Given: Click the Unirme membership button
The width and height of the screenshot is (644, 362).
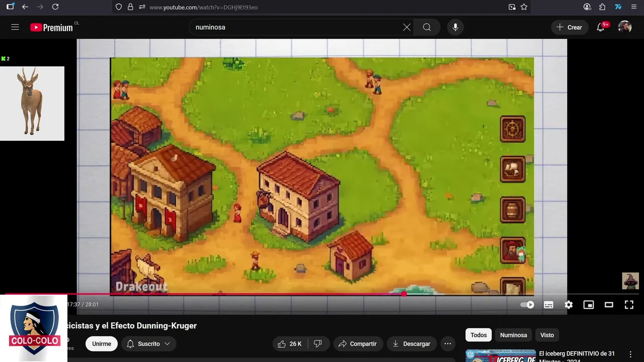Looking at the screenshot, I should tap(102, 344).
